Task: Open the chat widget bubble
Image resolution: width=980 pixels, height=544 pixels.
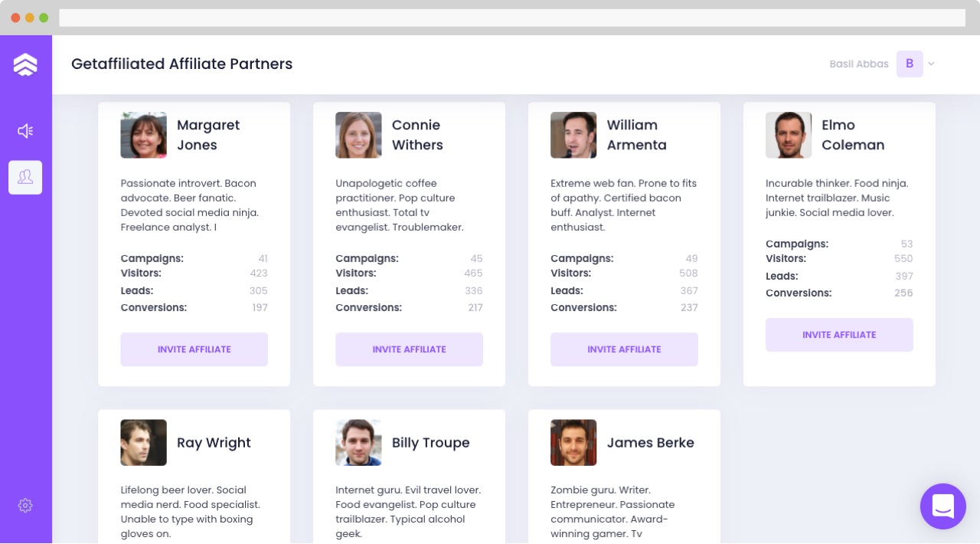Action: (x=943, y=506)
